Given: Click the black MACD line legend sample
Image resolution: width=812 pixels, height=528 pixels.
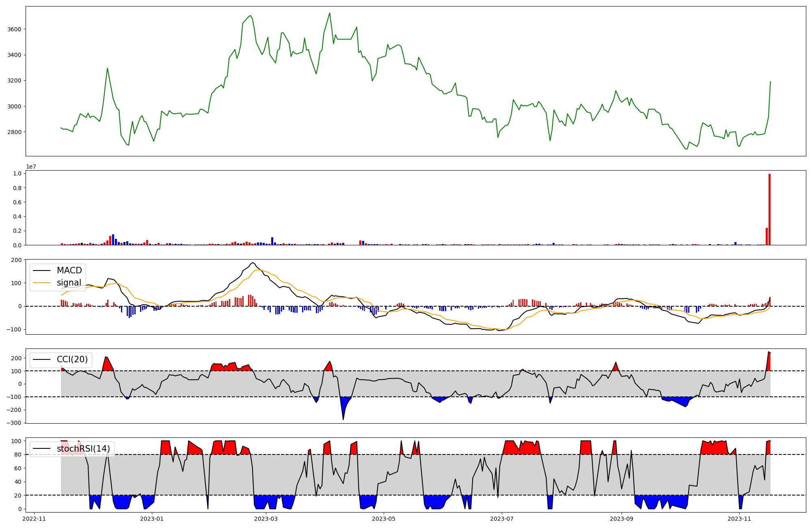Looking at the screenshot, I should tap(41, 270).
